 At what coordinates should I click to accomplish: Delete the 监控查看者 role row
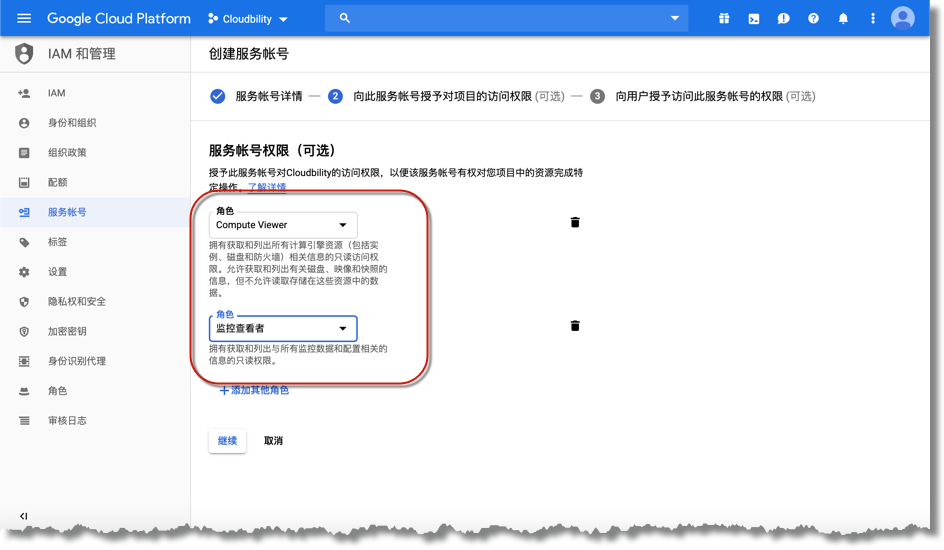pyautogui.click(x=575, y=326)
